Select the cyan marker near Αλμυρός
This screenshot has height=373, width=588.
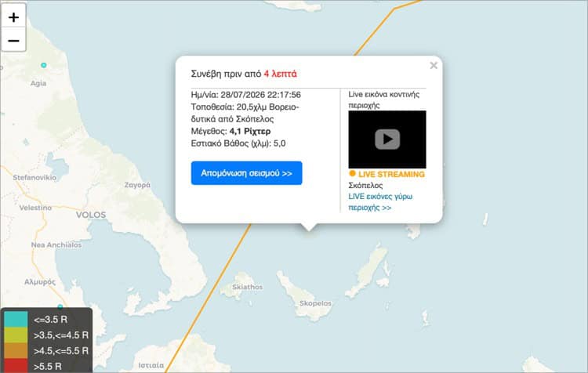tap(60, 306)
